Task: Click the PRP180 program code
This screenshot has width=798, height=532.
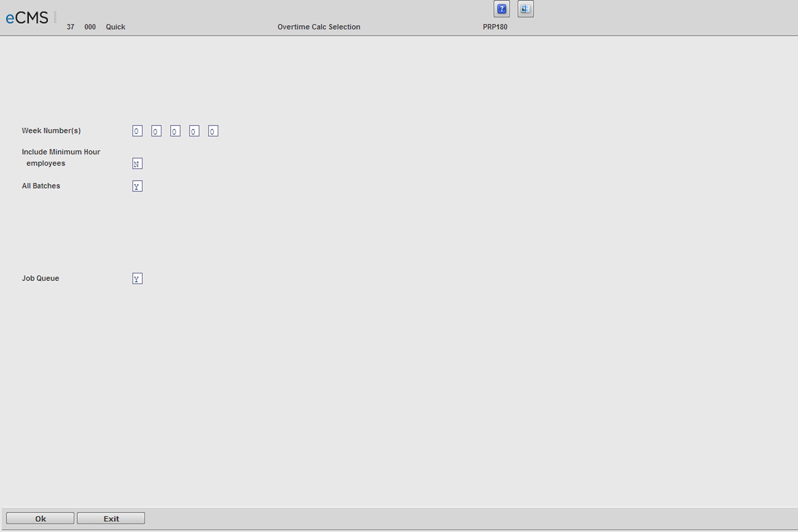Action: coord(495,27)
